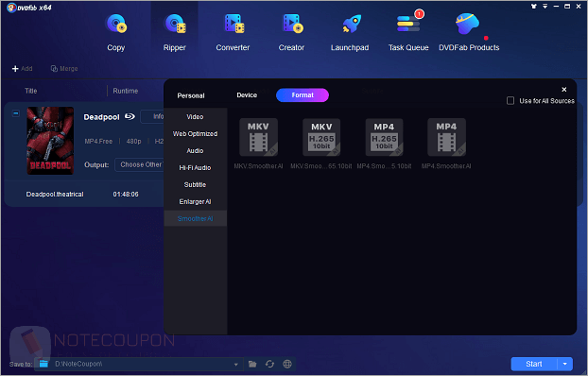Open the Creator module
This screenshot has height=376, width=588.
click(x=291, y=33)
